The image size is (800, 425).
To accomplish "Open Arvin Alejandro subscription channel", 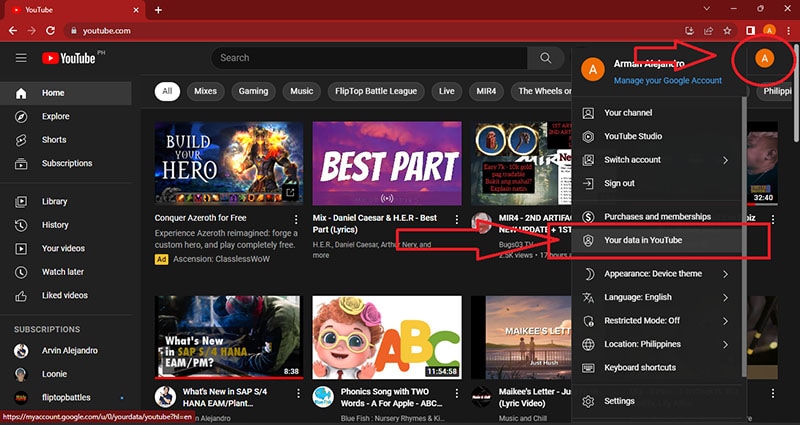I will point(66,351).
